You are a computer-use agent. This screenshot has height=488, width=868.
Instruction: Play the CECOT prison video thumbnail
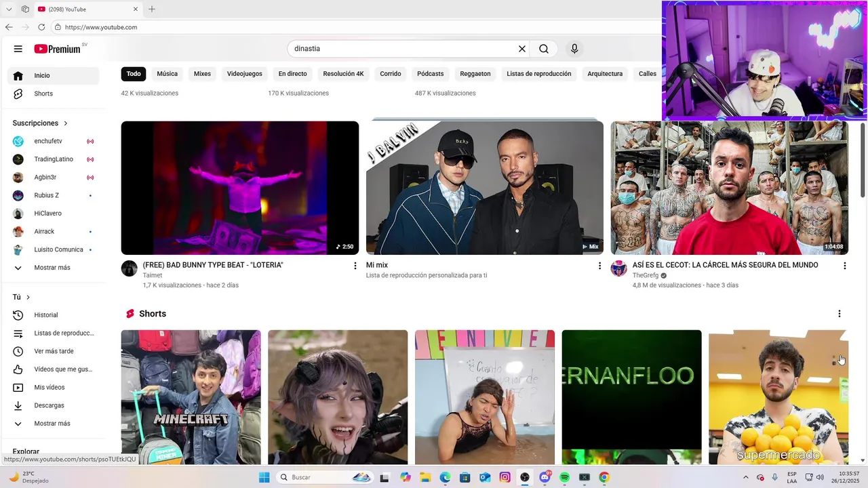(730, 188)
